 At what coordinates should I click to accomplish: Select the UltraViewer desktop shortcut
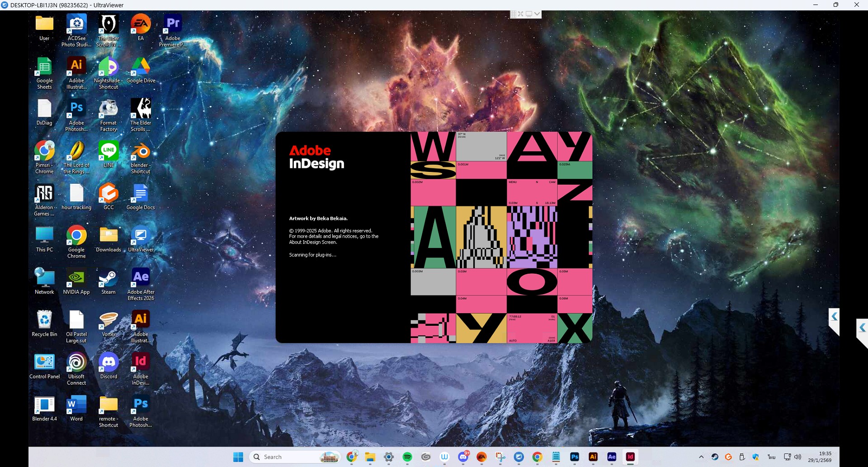[x=141, y=239]
